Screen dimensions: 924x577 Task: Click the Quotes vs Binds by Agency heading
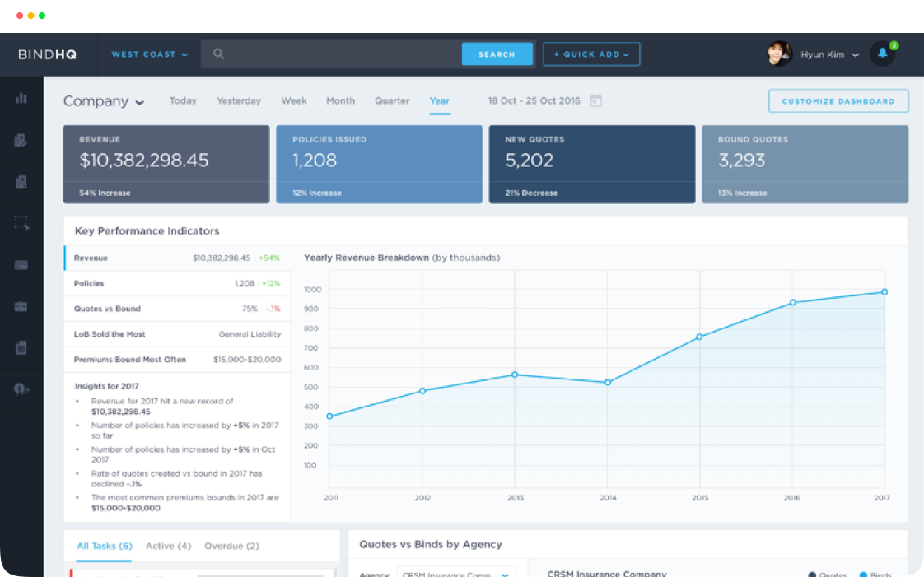(x=431, y=544)
